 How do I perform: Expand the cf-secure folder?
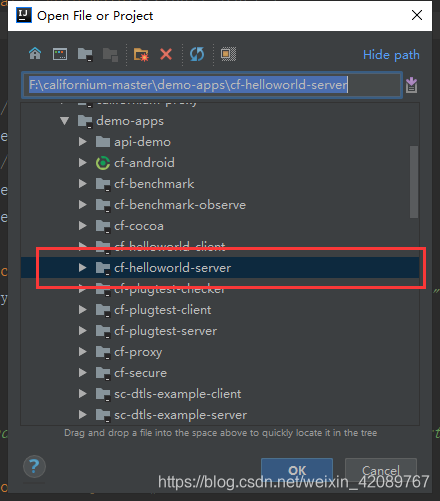(83, 373)
